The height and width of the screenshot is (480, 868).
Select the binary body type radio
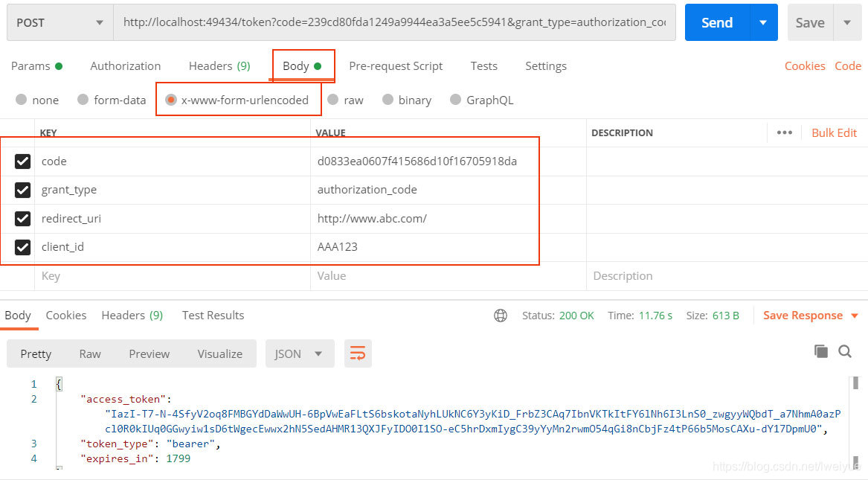point(388,100)
